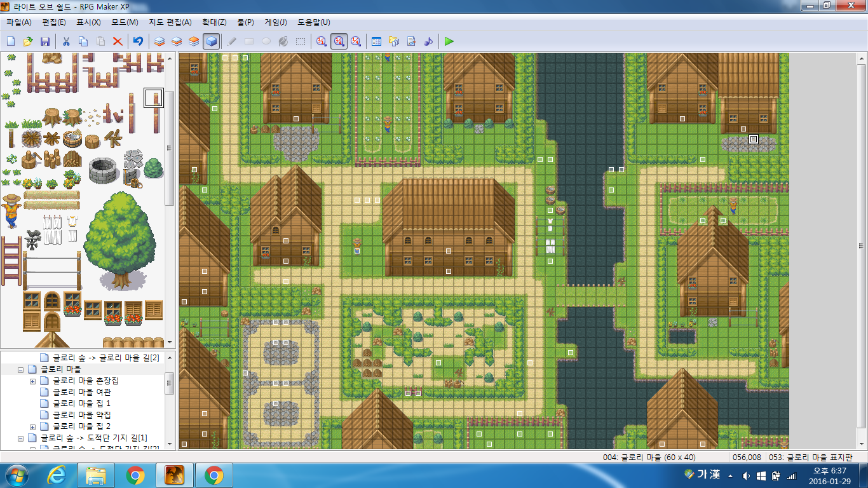Click the highlighted signboard event on the map
The height and width of the screenshot is (488, 868).
click(x=754, y=139)
